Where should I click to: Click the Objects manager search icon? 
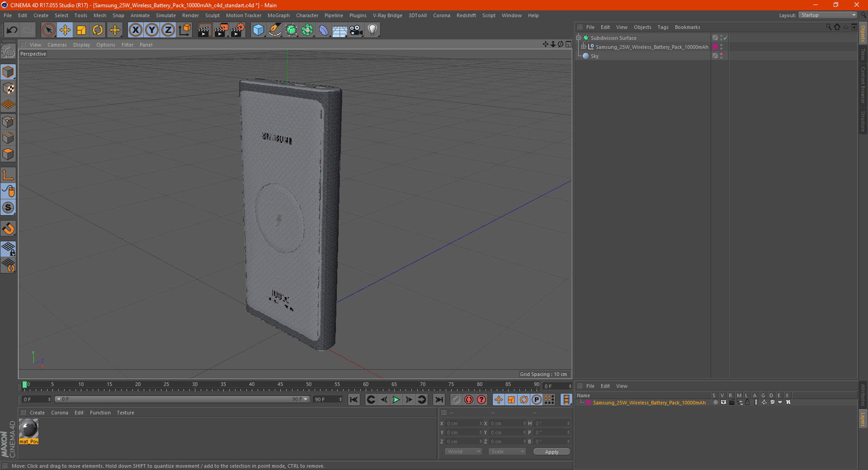click(829, 27)
